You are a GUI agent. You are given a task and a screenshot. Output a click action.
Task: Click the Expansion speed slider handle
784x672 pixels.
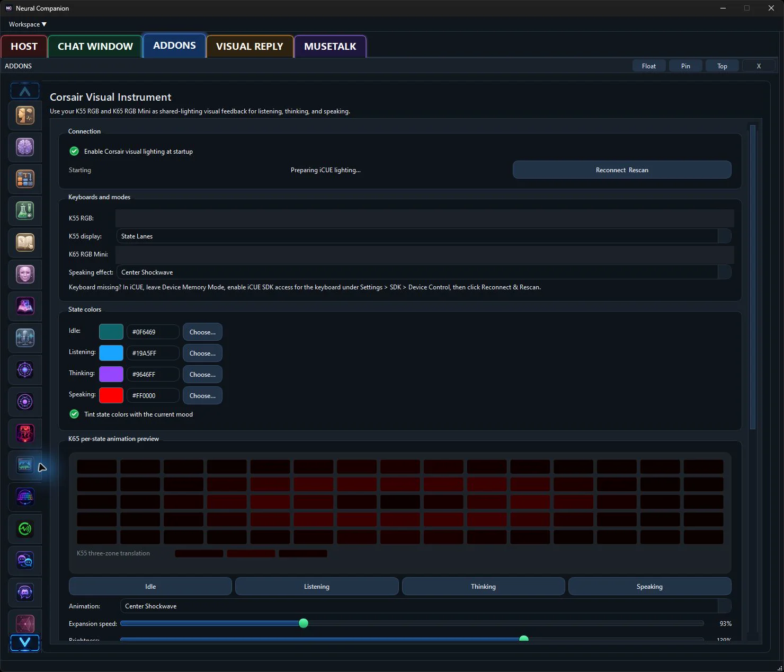[x=304, y=623]
